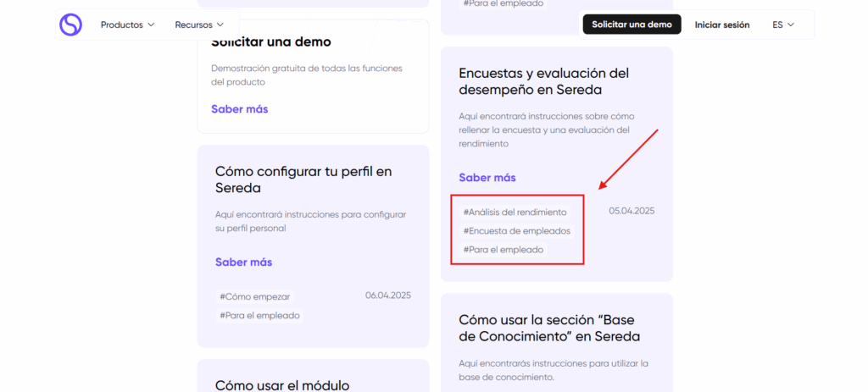This screenshot has height=392, width=868.
Task: Open the Cómo configurar tu perfil en Sereda title
Action: tap(303, 179)
